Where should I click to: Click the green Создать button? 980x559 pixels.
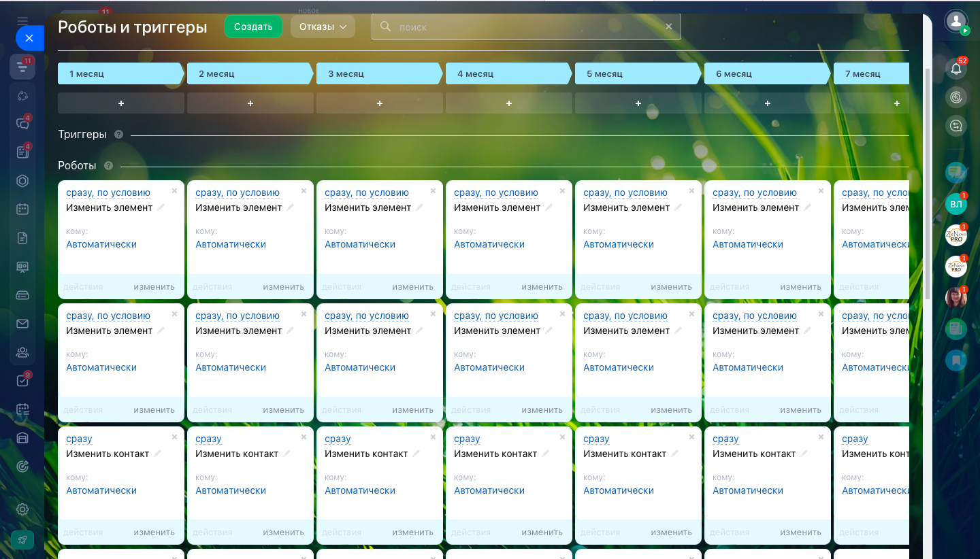tap(253, 27)
